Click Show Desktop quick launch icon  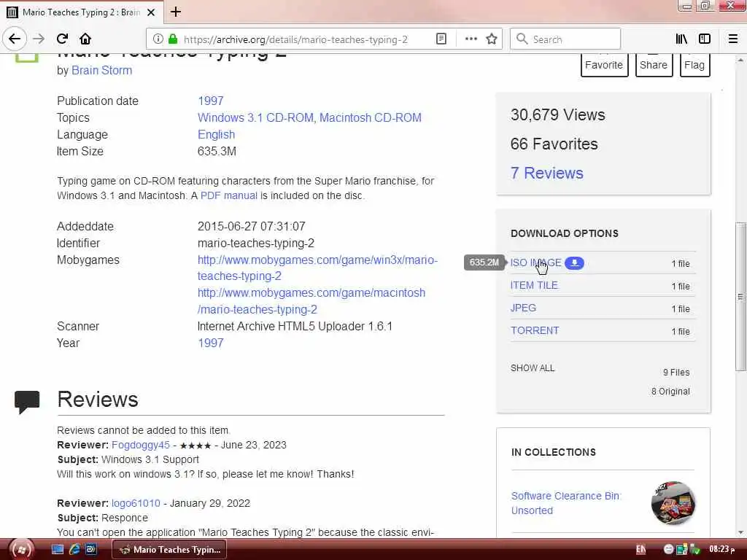pos(58,550)
